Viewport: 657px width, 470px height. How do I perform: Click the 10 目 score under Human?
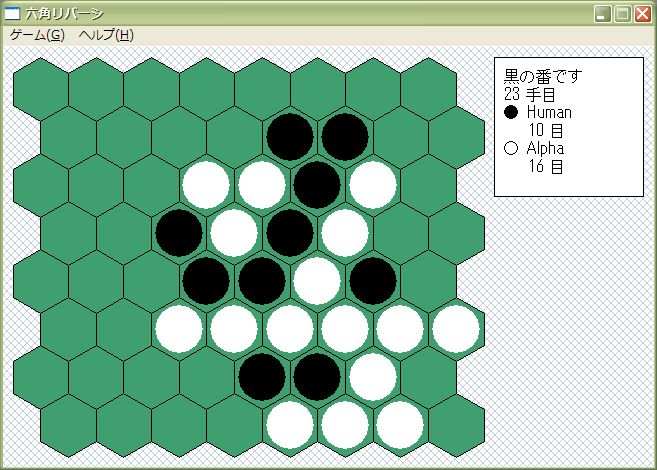pyautogui.click(x=546, y=130)
